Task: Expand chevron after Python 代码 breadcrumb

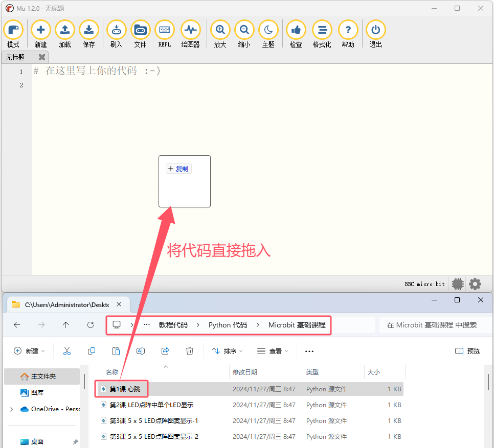Action: 258,325
